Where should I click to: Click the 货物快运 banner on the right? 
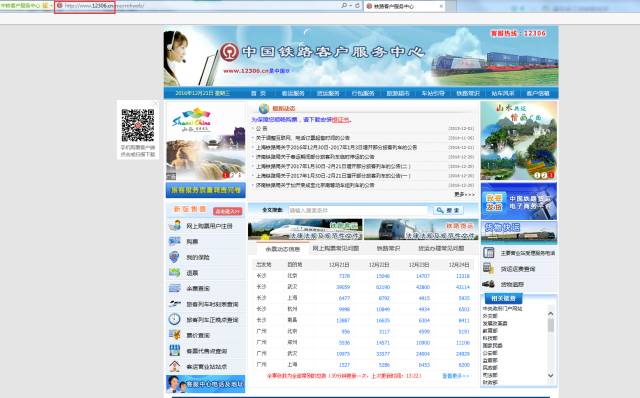[518, 233]
